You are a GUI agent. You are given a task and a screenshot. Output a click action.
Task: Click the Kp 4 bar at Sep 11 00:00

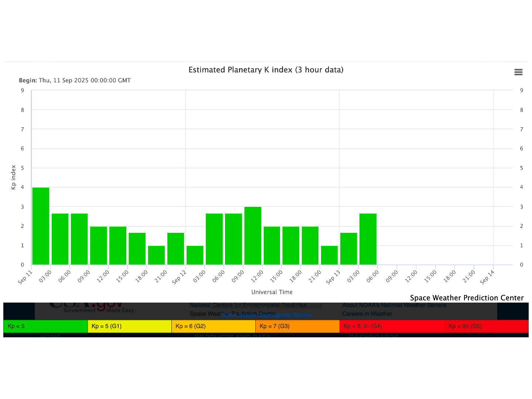coord(41,226)
